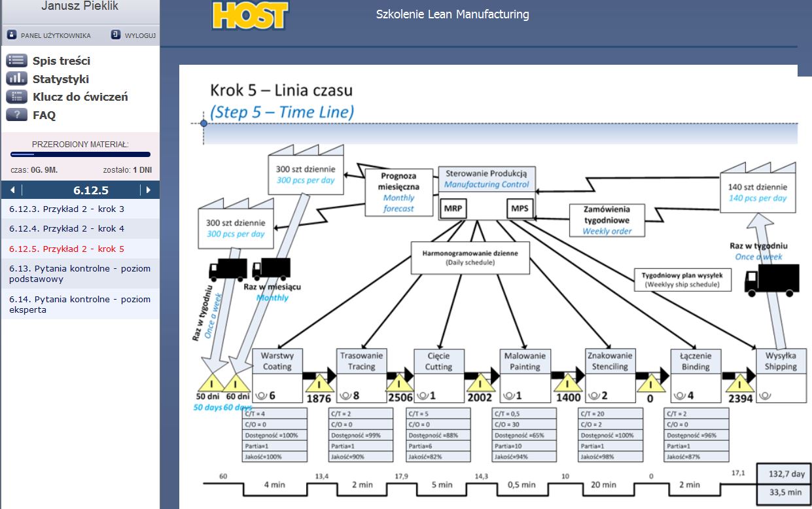Click the Spis treści list icon
The width and height of the screenshot is (812, 509).
(x=16, y=61)
